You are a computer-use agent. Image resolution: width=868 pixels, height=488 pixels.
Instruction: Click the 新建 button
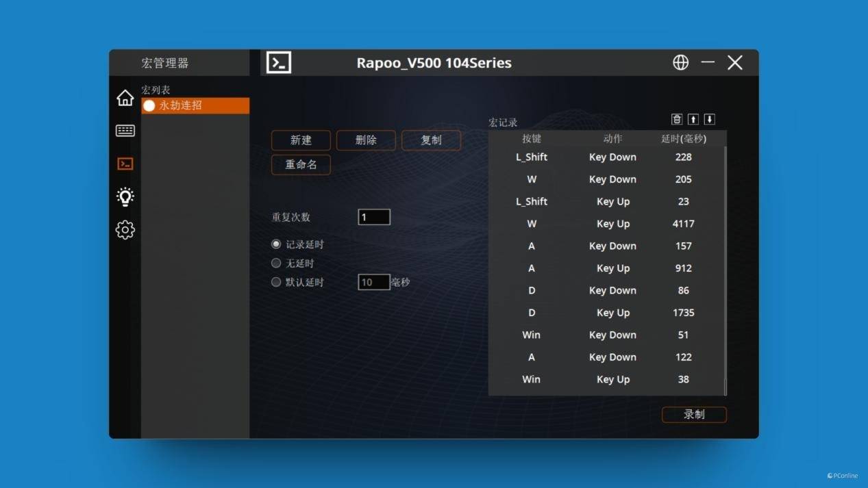(x=301, y=140)
